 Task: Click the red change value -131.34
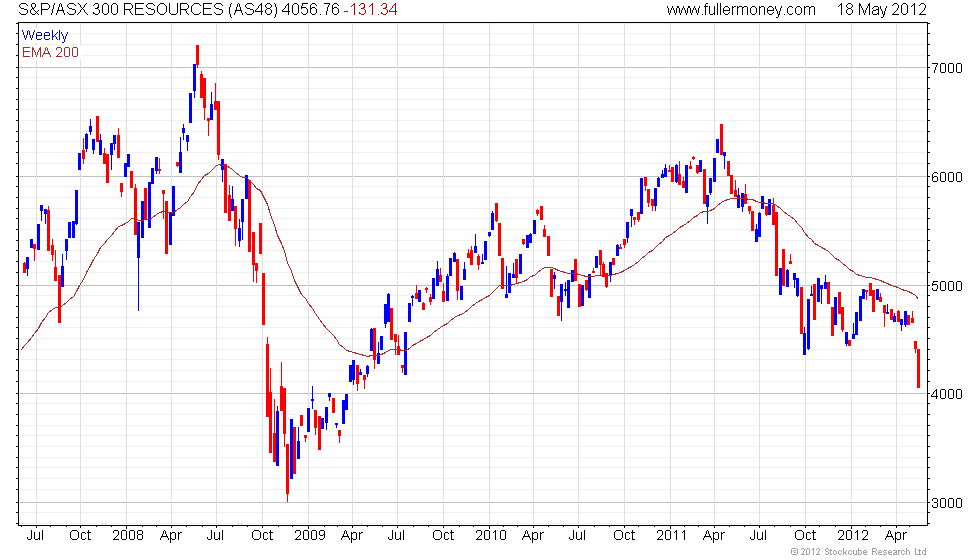coord(371,9)
